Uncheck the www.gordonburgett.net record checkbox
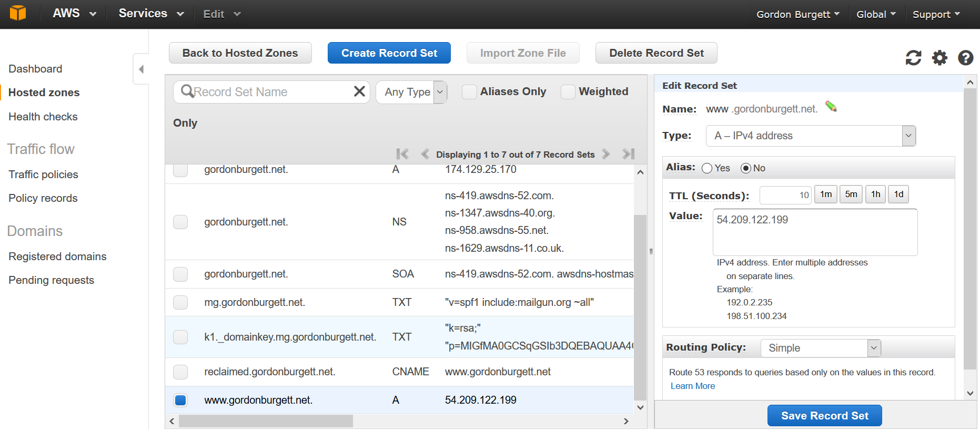The width and height of the screenshot is (980, 431). pyautogui.click(x=180, y=400)
